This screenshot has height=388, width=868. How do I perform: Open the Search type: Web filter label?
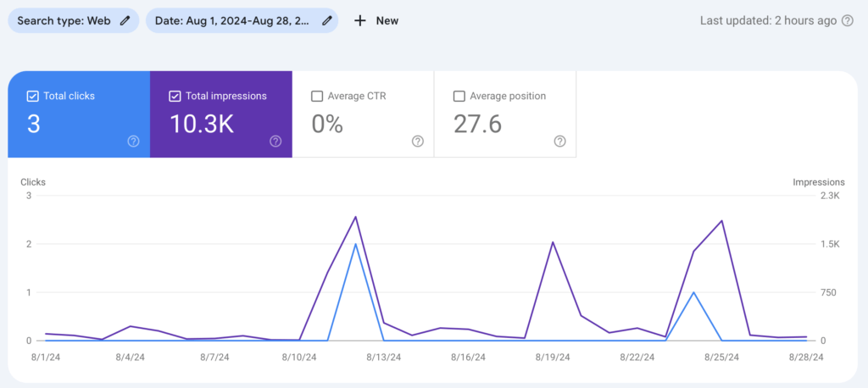(64, 20)
